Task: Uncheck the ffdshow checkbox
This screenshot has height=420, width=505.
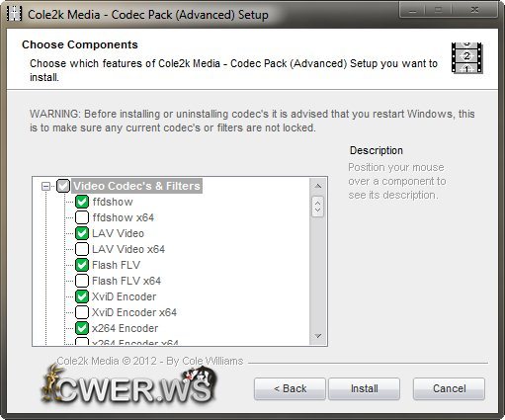Action: [82, 202]
